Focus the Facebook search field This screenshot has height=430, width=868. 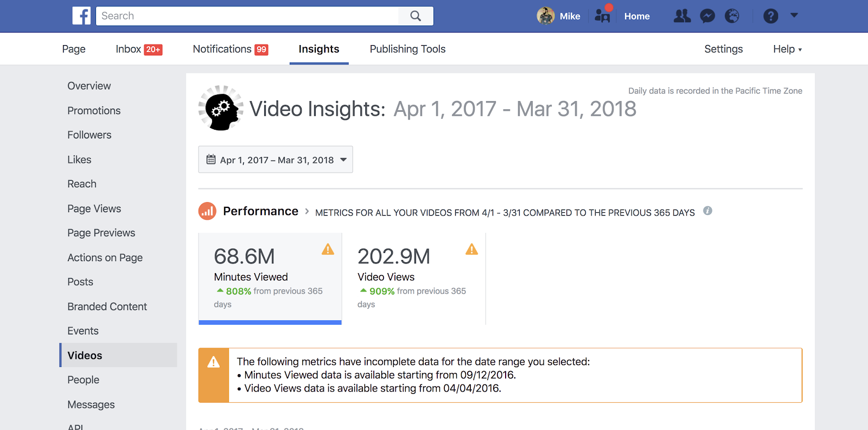pyautogui.click(x=247, y=16)
